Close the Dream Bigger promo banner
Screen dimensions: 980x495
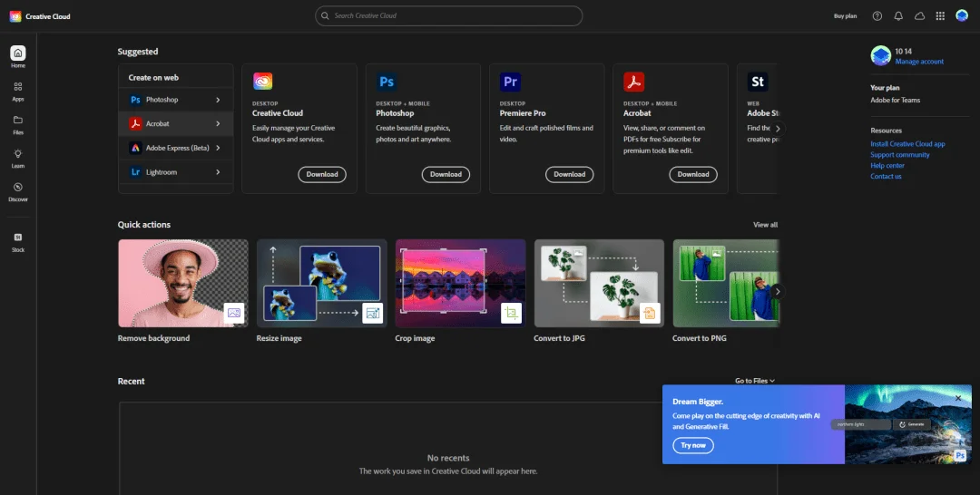tap(958, 398)
